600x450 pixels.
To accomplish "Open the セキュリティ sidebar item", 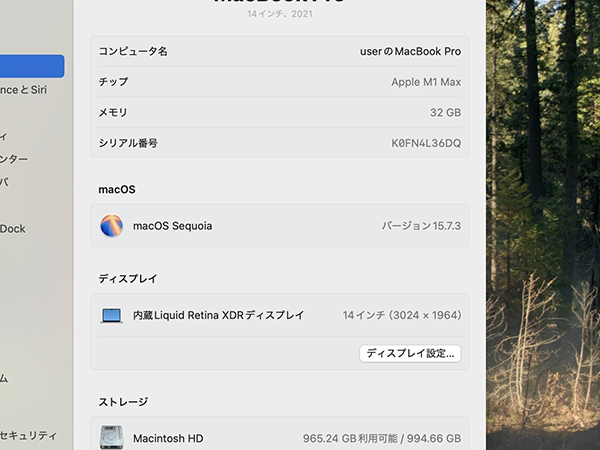I will (x=28, y=435).
